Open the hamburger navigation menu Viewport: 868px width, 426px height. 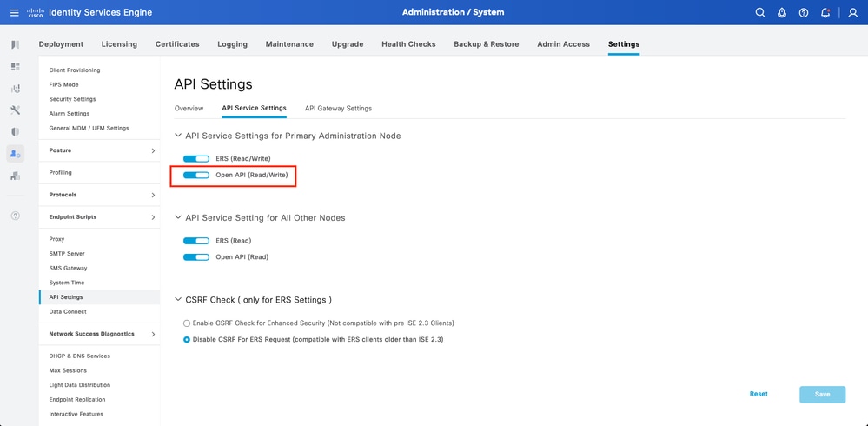click(15, 12)
